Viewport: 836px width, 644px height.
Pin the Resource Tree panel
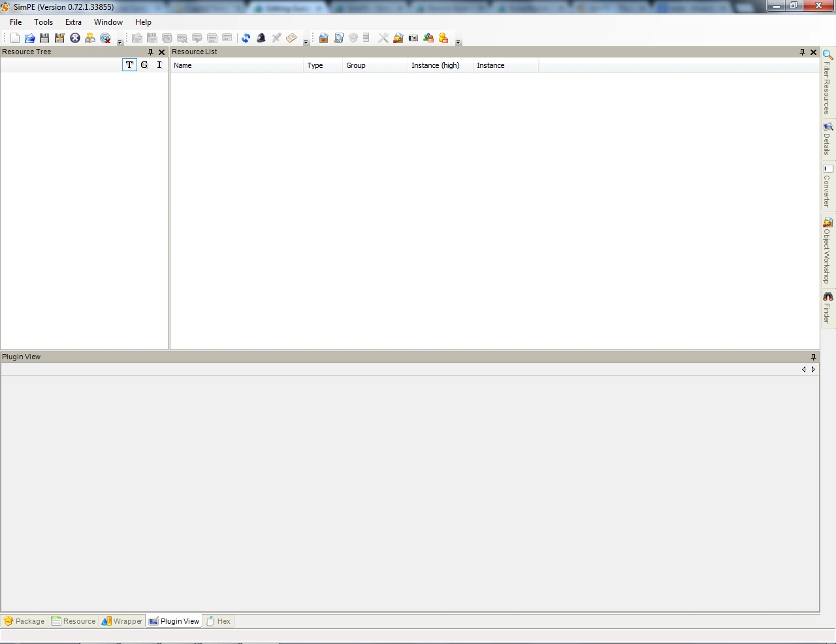click(150, 52)
